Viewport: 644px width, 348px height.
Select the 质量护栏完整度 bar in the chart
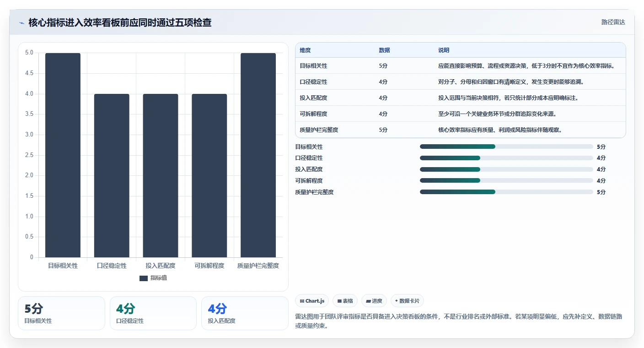coord(258,155)
